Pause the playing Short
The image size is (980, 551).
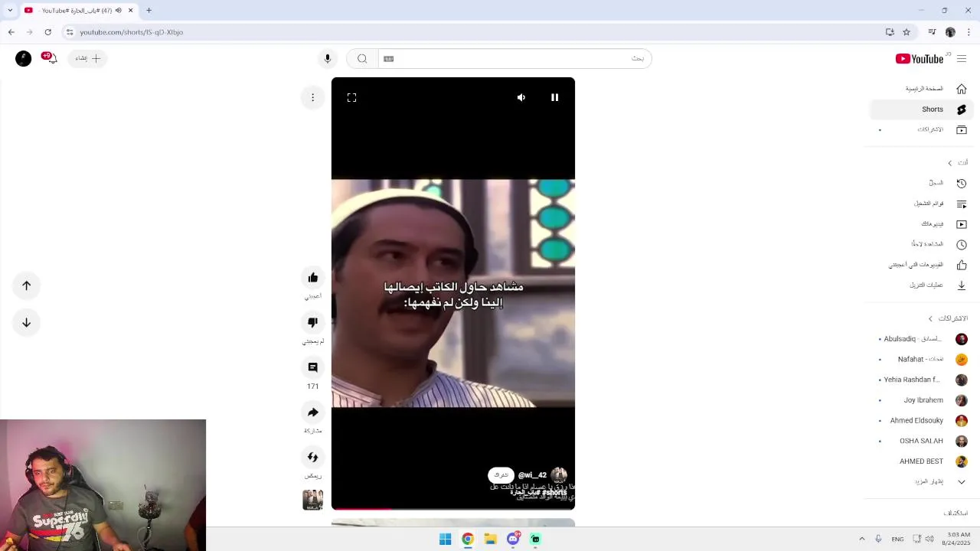[554, 97]
